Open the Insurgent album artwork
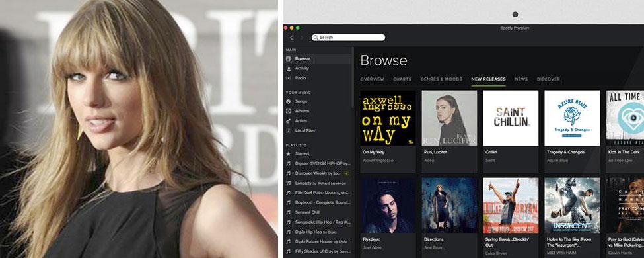The width and height of the screenshot is (644, 258). click(x=572, y=205)
